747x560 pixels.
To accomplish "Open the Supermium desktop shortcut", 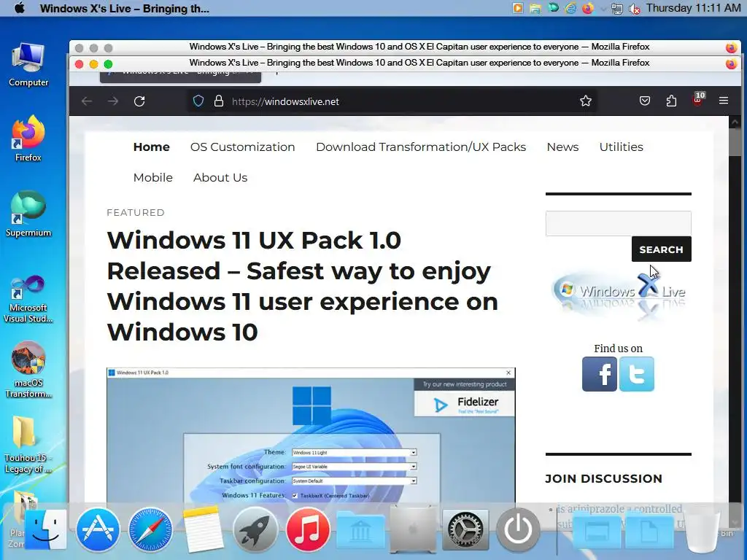I will click(x=28, y=214).
